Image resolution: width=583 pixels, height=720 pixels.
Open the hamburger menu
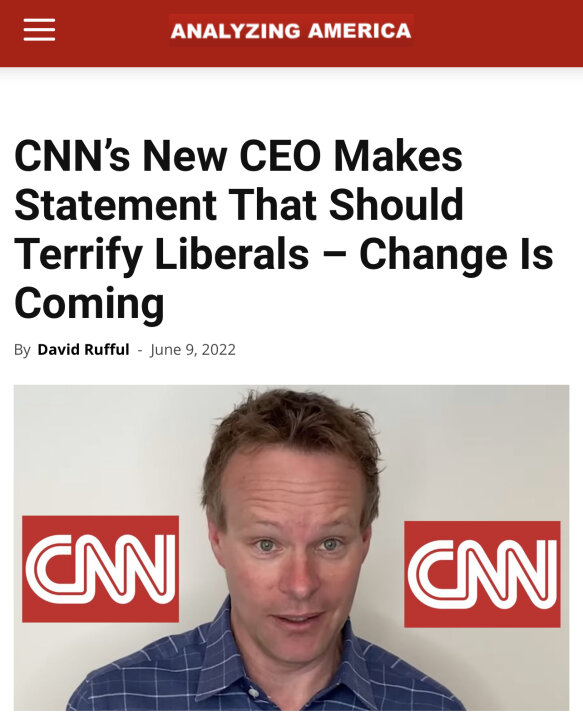coord(39,30)
